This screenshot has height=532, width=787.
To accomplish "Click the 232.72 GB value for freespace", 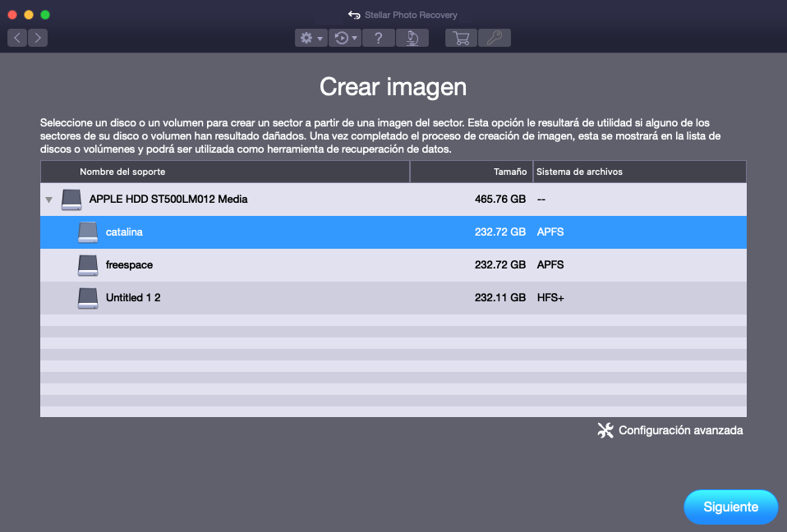I will click(x=500, y=264).
